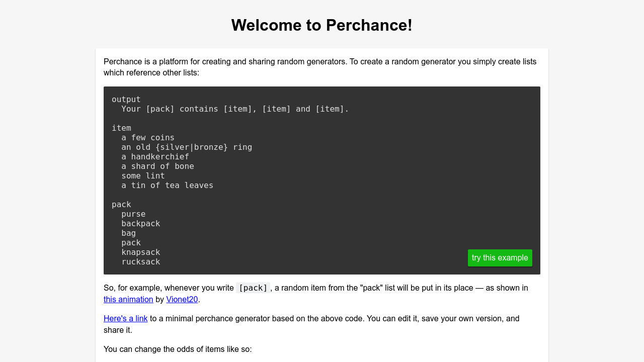Screen dimensions: 644x362
Task: Select the 'a shard of bone' line
Action: (157, 166)
